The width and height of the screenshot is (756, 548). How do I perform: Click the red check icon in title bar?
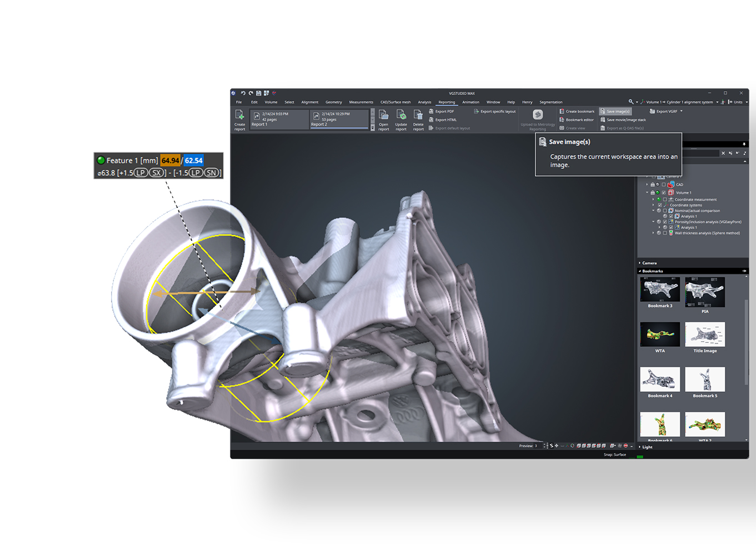pos(274,93)
